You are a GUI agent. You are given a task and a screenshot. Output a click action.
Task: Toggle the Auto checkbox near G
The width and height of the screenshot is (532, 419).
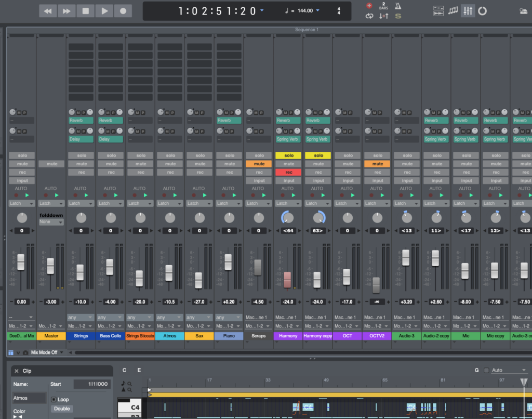pos(486,371)
